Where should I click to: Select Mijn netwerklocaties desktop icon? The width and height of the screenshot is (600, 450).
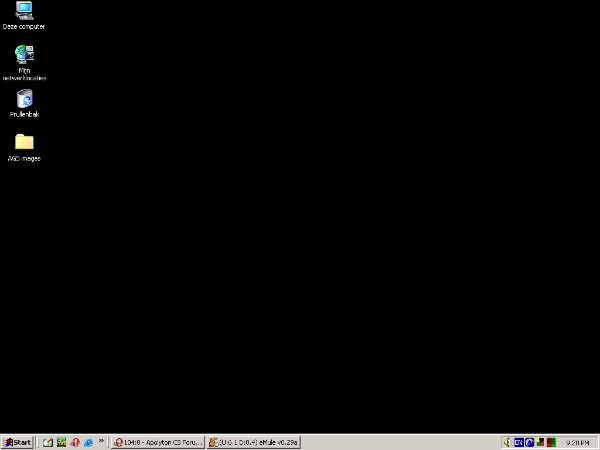pyautogui.click(x=24, y=63)
